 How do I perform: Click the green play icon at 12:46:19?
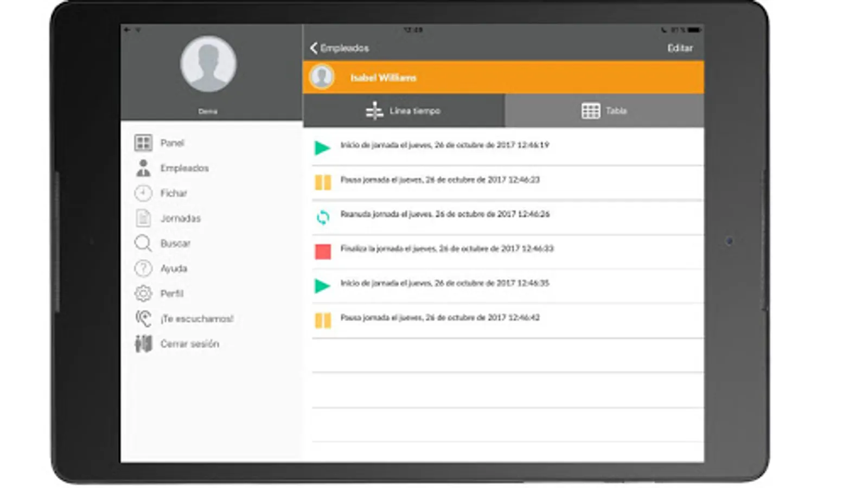point(322,147)
